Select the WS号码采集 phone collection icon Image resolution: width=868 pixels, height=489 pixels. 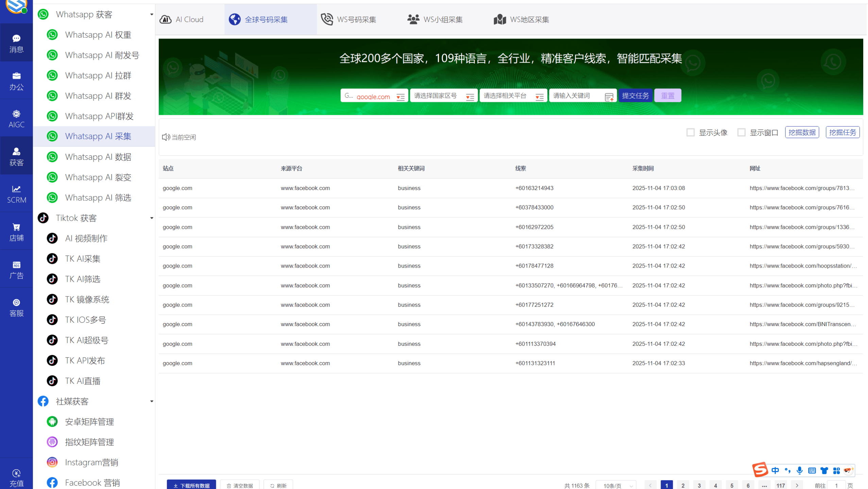[x=327, y=19]
